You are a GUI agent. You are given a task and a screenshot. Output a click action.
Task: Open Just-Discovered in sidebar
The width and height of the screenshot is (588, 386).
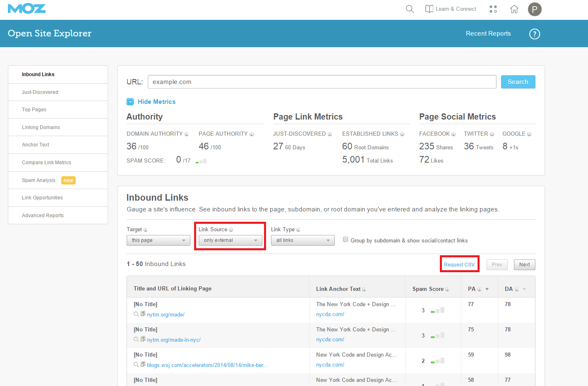coord(58,92)
